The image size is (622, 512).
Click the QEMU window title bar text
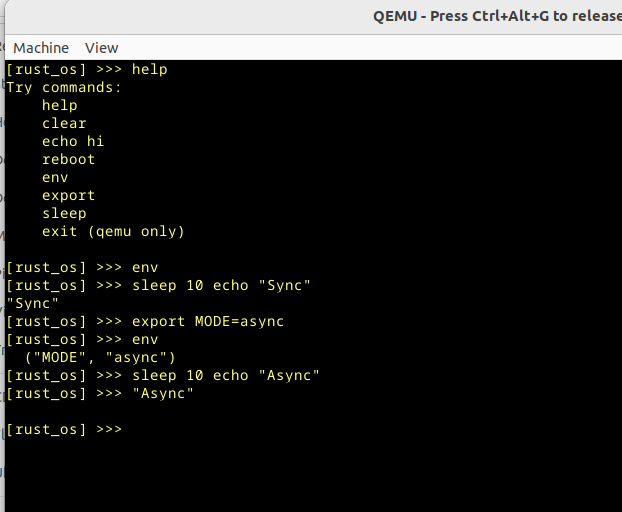496,17
